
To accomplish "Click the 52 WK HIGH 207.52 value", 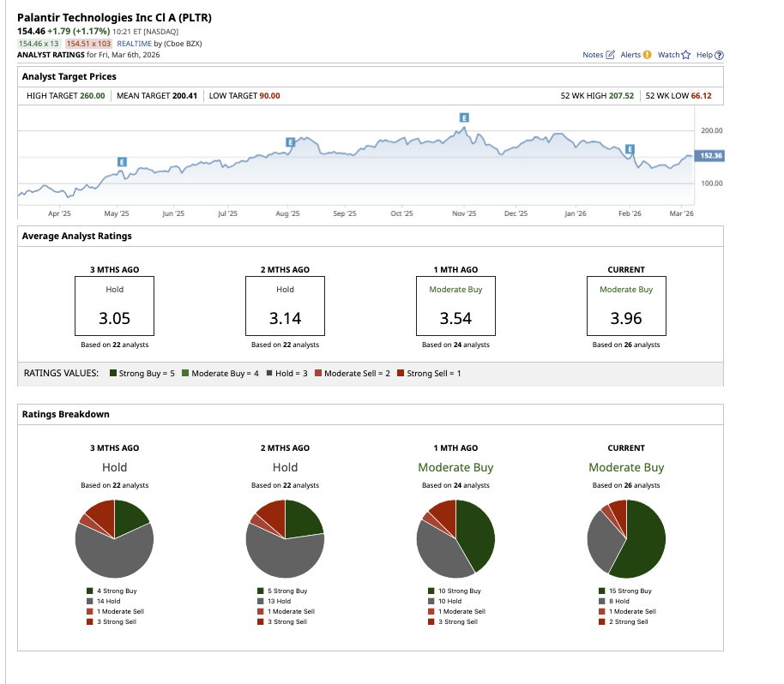I will (x=622, y=95).
